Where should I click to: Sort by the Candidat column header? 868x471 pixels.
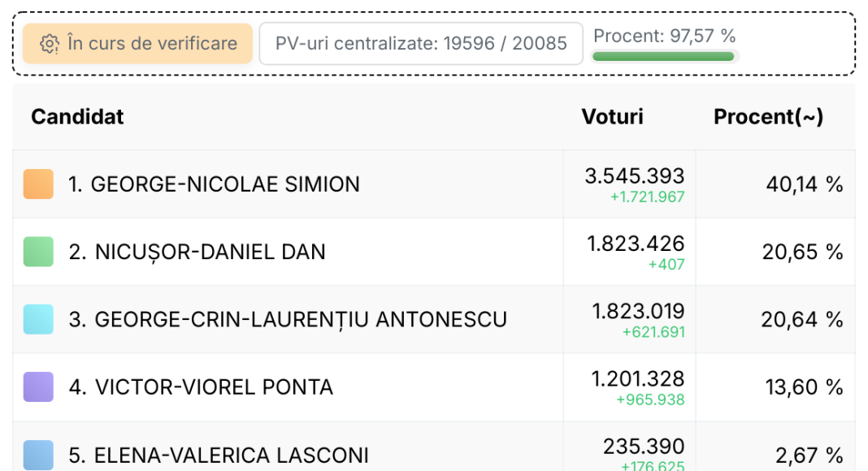[77, 117]
